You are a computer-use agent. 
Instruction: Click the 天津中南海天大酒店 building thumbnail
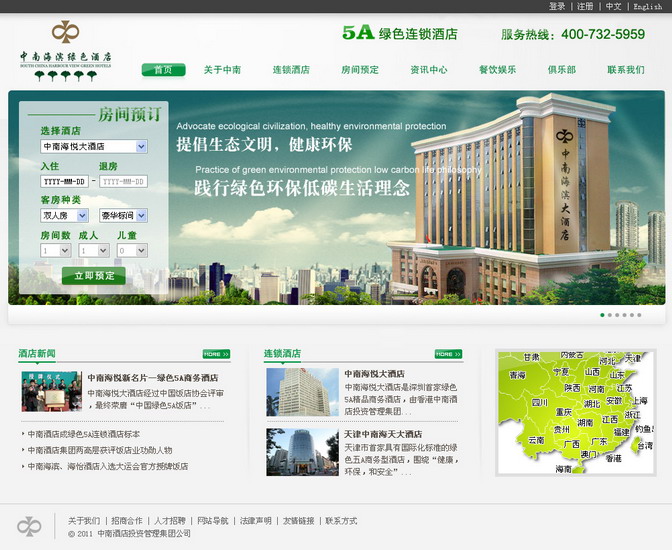[302, 452]
